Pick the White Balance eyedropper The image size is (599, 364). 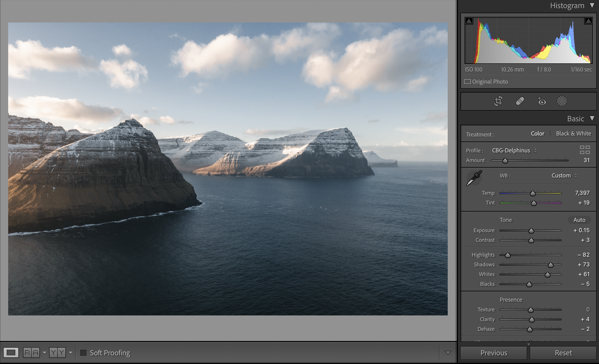474,178
